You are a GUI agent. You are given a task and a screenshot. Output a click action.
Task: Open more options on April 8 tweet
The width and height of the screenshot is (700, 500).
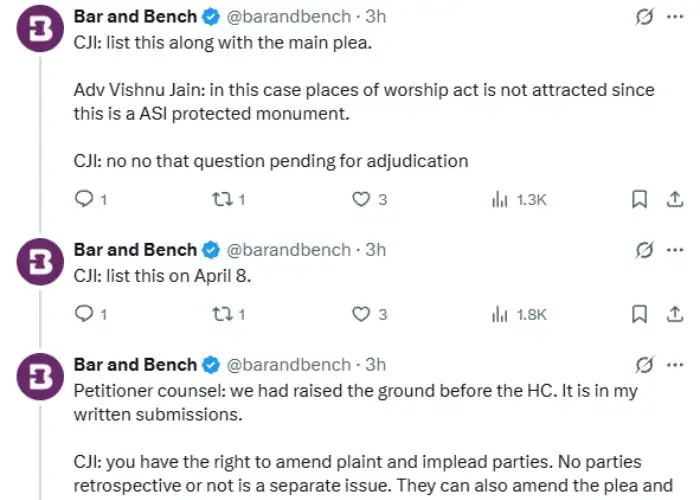(x=675, y=250)
